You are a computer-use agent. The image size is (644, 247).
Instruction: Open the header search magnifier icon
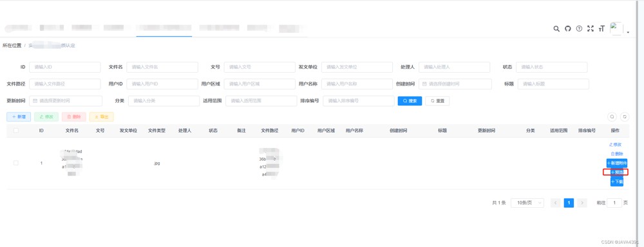(x=556, y=29)
